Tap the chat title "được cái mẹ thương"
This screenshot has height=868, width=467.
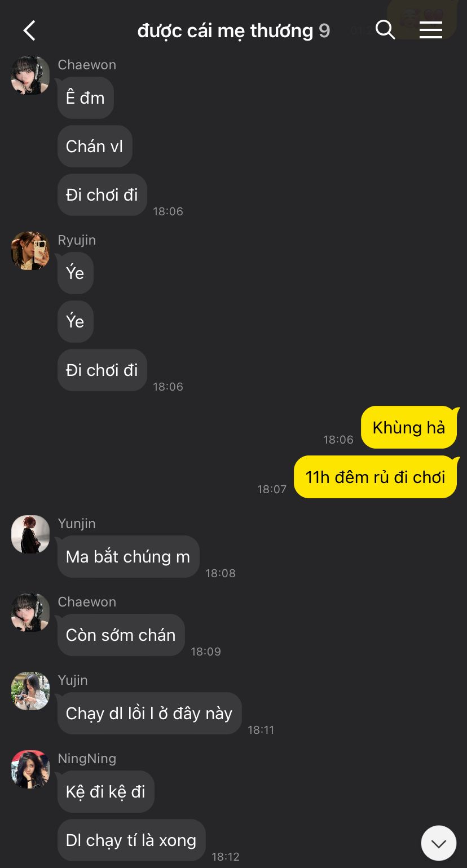pos(225,30)
